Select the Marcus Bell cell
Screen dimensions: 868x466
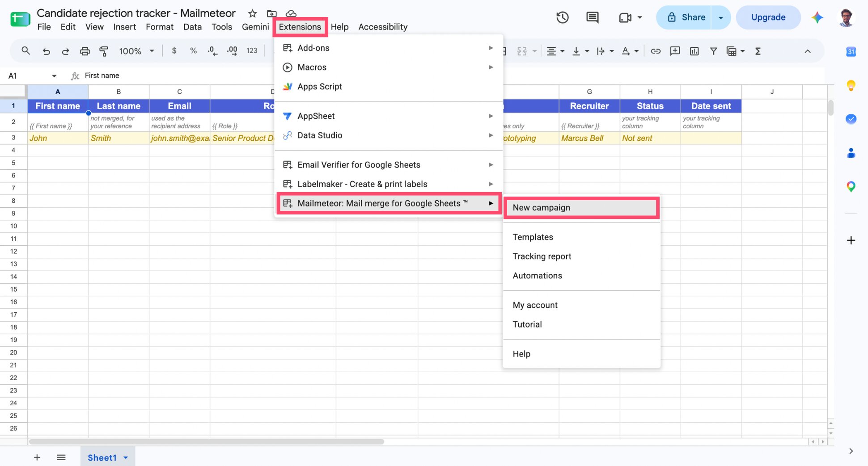[589, 138]
